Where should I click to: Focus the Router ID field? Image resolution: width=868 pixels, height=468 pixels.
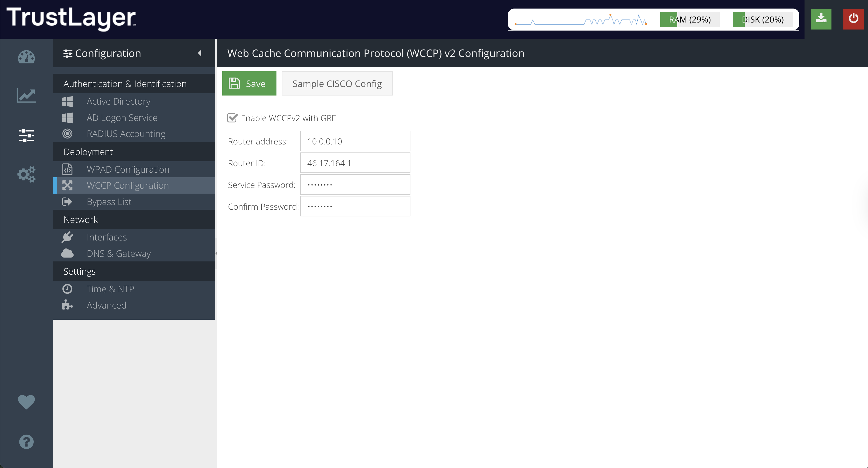tap(355, 163)
